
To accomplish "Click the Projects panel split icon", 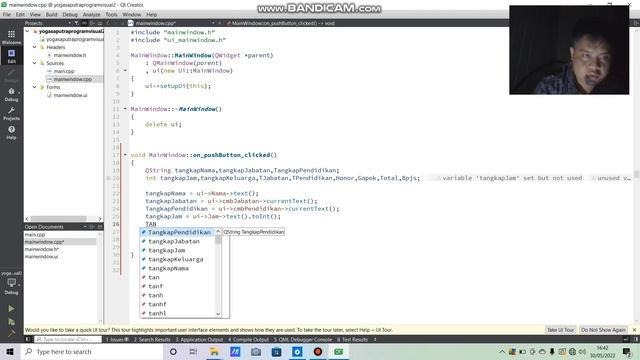I will pyautogui.click(x=92, y=23).
